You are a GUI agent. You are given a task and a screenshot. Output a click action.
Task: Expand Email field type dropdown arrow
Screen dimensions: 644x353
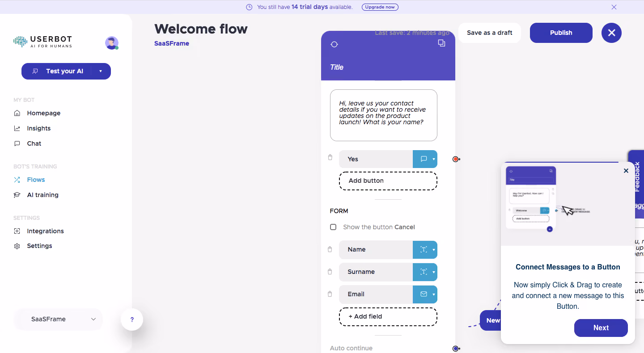tap(434, 294)
